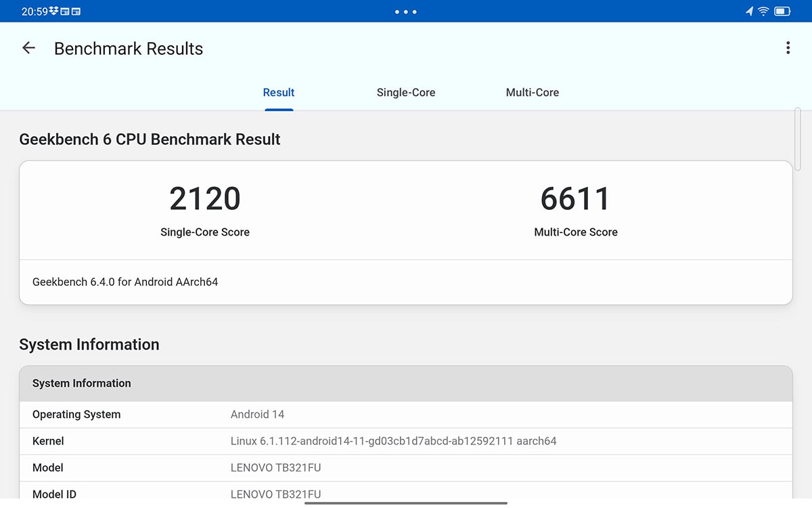Viewport: 812px width, 508px height.
Task: Tap the back arrow to exit Benchmark Results
Action: (x=28, y=47)
